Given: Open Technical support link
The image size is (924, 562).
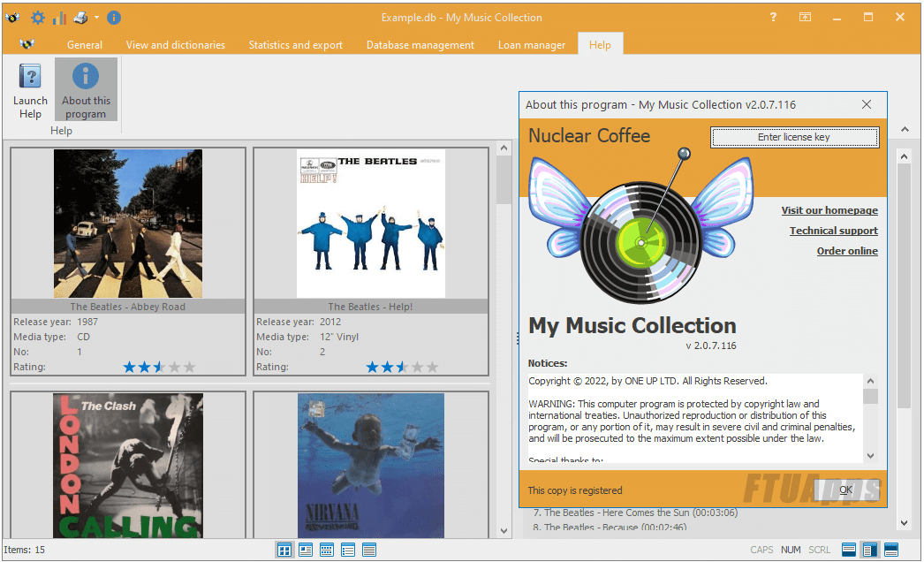Looking at the screenshot, I should [x=833, y=231].
